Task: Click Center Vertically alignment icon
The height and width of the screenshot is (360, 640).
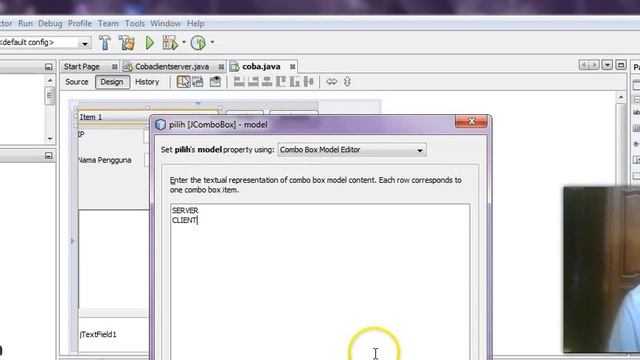Action: 309,82
